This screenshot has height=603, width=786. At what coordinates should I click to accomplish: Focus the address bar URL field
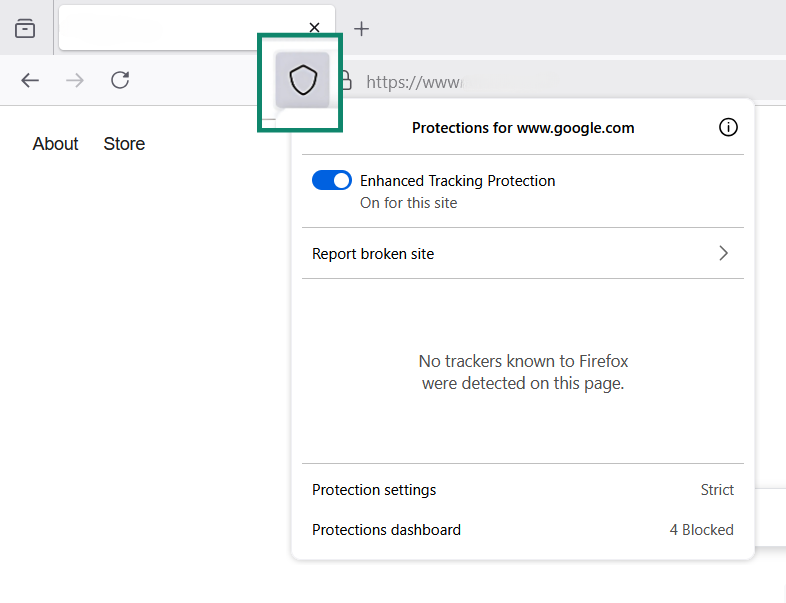point(560,81)
